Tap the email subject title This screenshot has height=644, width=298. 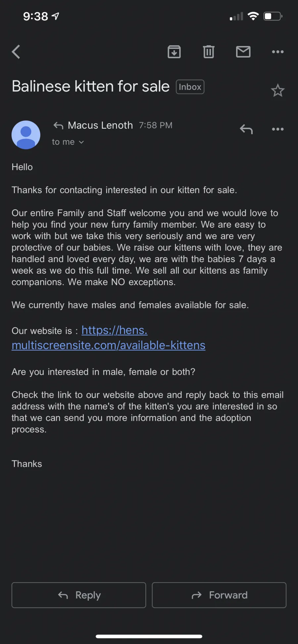point(91,86)
